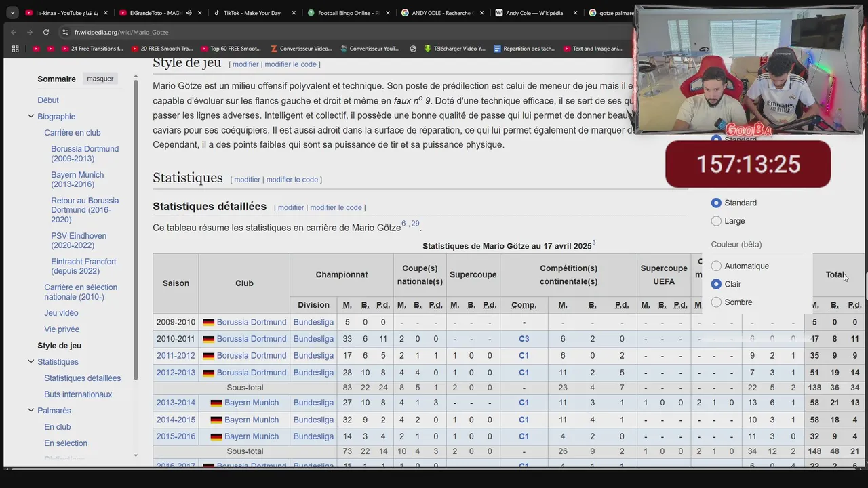This screenshot has height=488, width=868.
Task: Jump to Jeu vidéo section
Action: 61,313
